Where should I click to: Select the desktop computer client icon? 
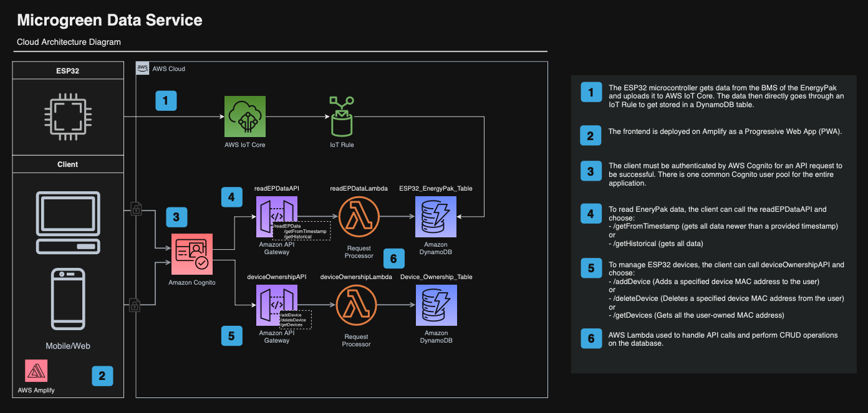[67, 222]
